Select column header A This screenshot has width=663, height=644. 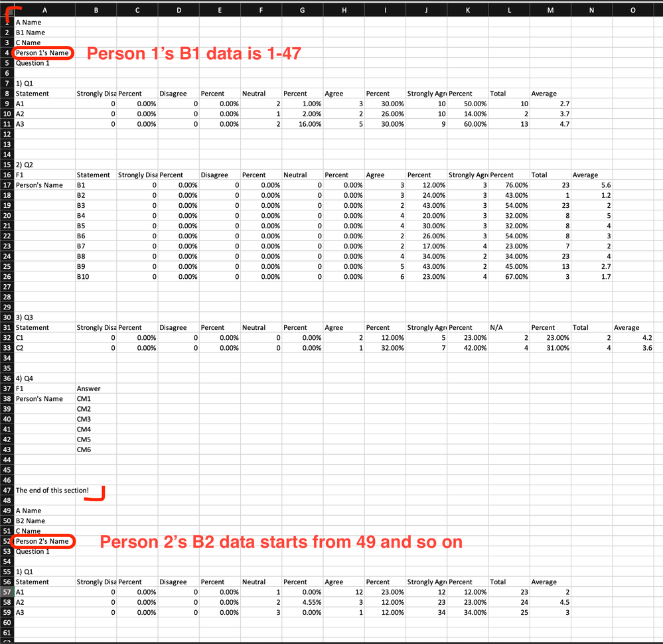[x=44, y=9]
